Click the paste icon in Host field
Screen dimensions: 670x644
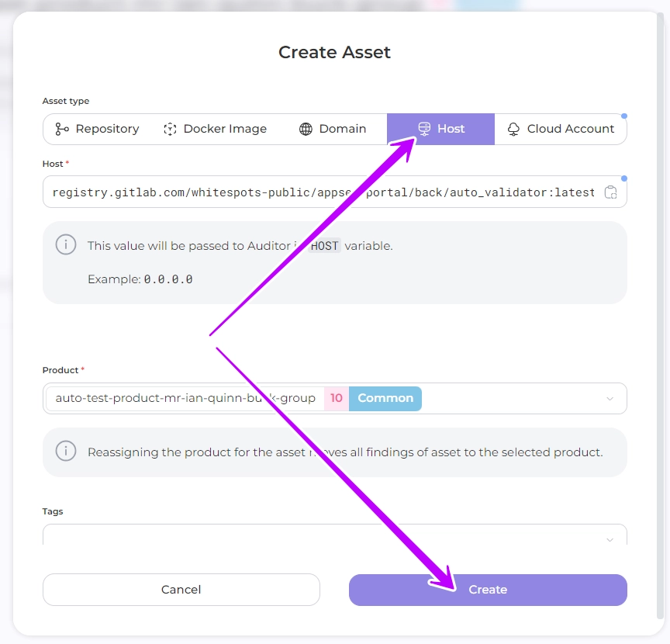pos(610,192)
